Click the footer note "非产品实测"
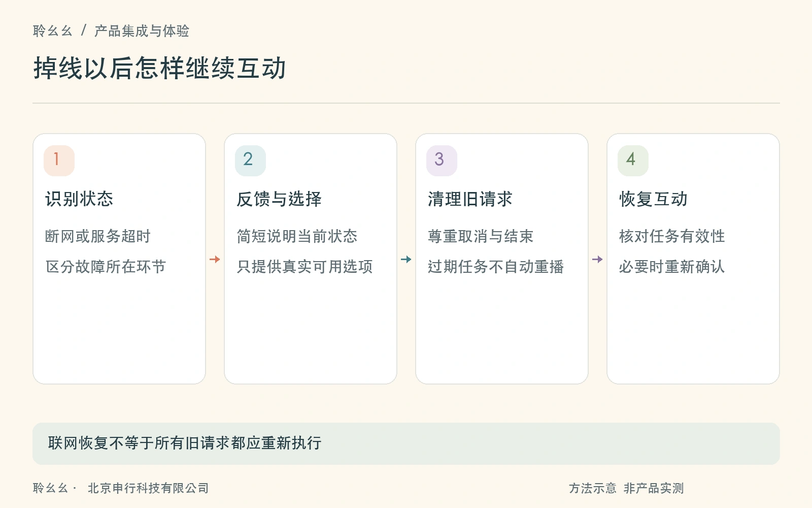Image resolution: width=812 pixels, height=508 pixels. [654, 488]
